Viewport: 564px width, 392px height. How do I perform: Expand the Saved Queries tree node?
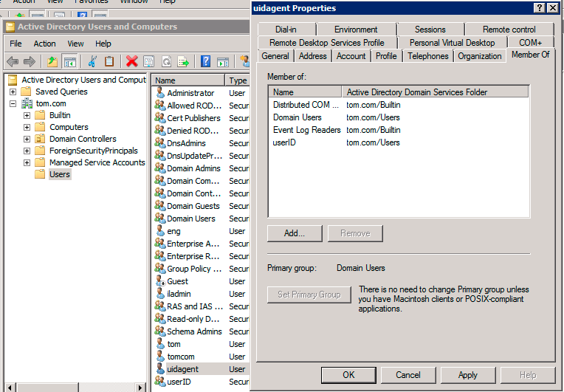[13, 92]
